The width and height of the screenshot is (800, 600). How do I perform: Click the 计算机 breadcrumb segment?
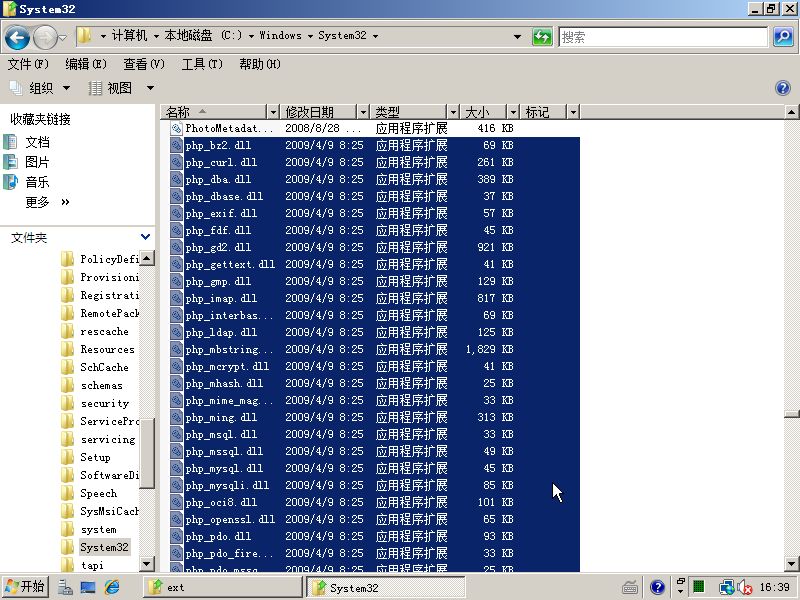pos(129,36)
